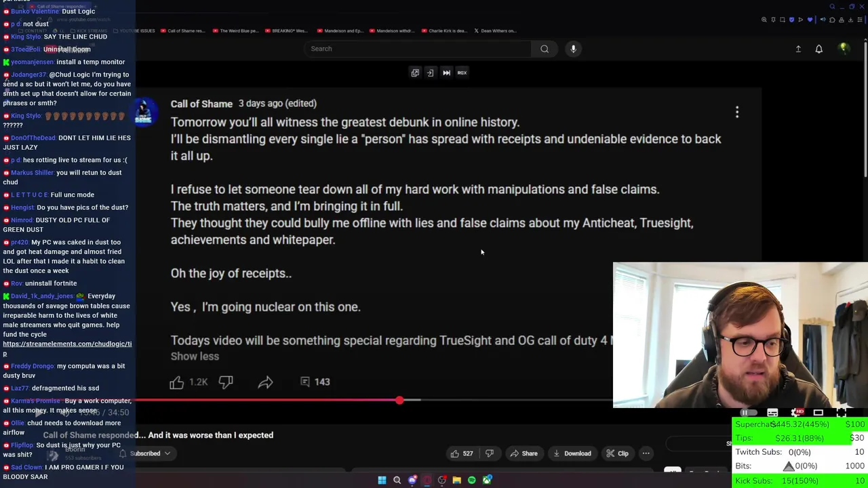Switch to 'Mandelson withdr...' tab
This screenshot has height=488, width=868.
(x=392, y=30)
